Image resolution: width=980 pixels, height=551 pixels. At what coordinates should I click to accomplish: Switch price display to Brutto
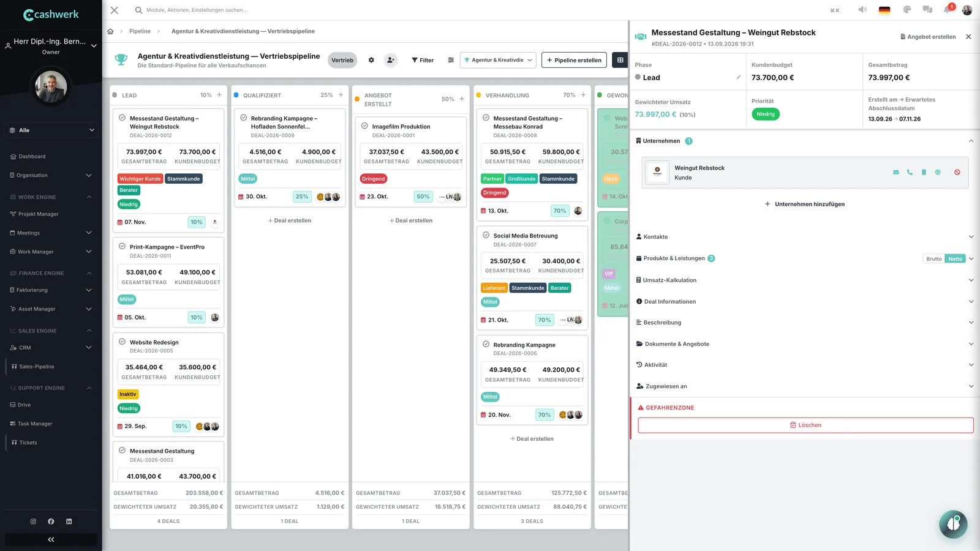pyautogui.click(x=934, y=259)
